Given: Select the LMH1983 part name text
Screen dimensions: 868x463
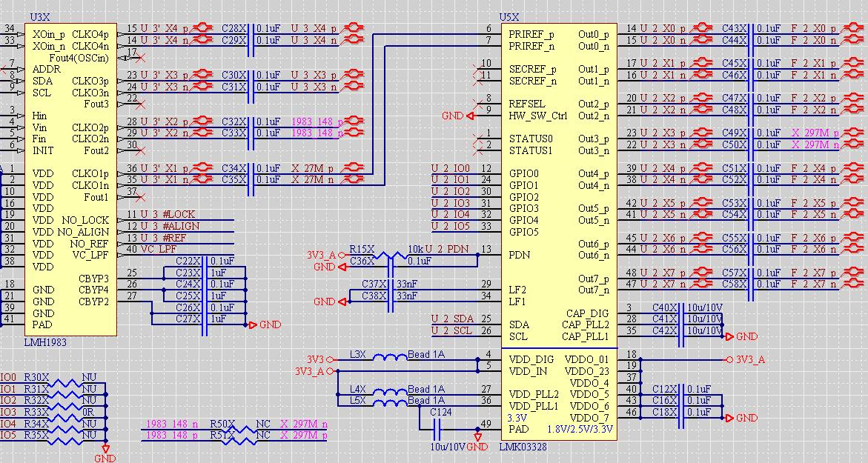Looking at the screenshot, I should [x=44, y=342].
